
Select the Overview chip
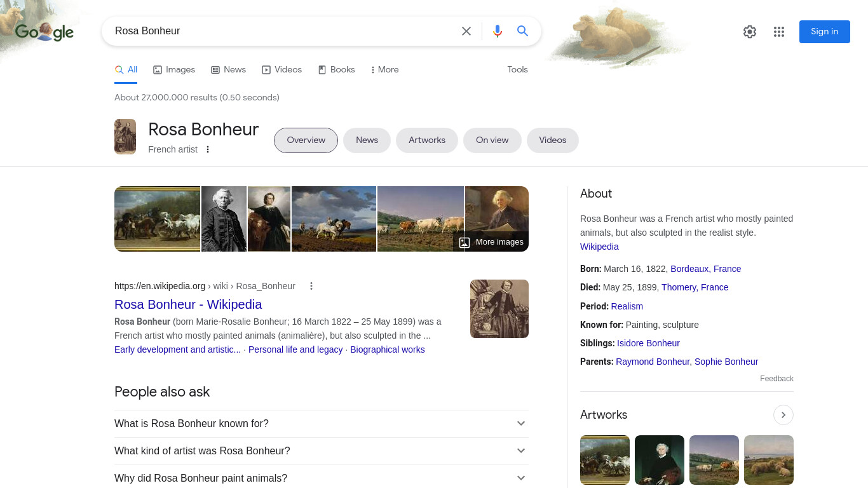coord(306,140)
